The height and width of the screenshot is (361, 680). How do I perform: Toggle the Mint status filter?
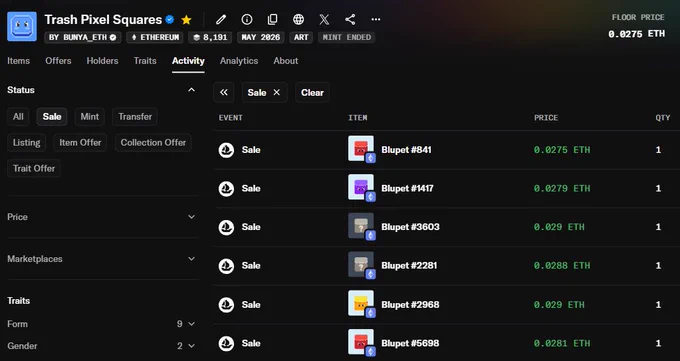(x=90, y=117)
